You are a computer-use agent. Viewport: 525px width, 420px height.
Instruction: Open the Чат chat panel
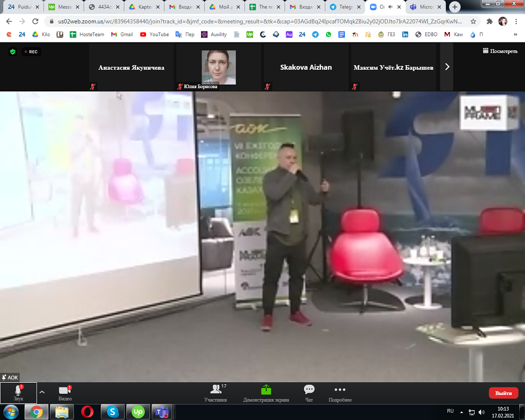pyautogui.click(x=309, y=393)
